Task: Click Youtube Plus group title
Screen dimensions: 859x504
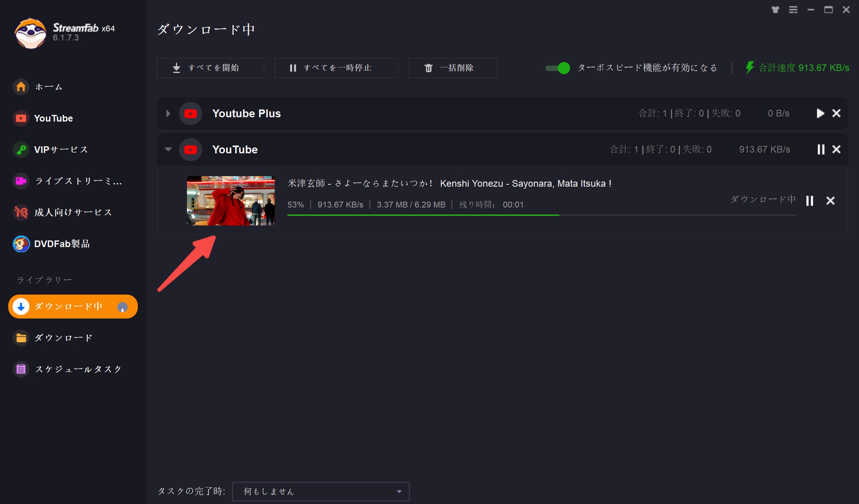Action: [x=247, y=113]
